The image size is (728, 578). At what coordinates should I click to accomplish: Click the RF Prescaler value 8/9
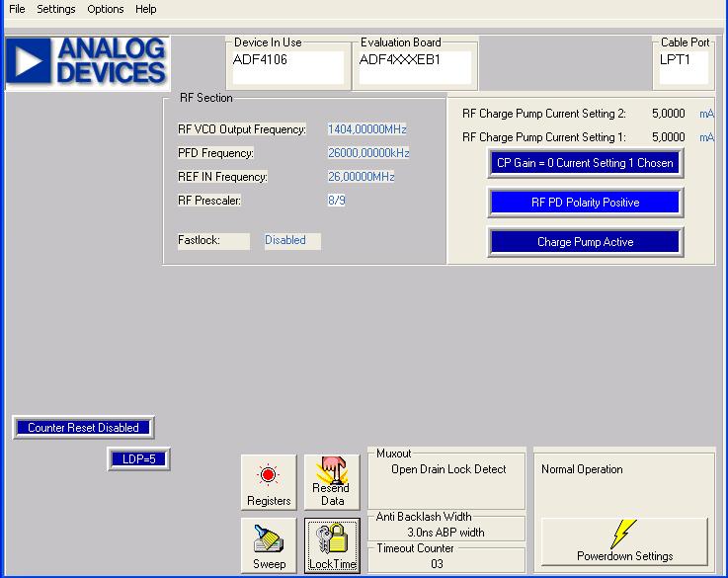point(337,201)
